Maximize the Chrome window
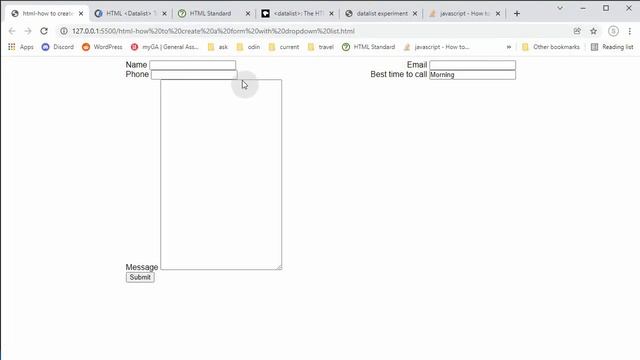Screen dimensions: 640x360 [606, 8]
